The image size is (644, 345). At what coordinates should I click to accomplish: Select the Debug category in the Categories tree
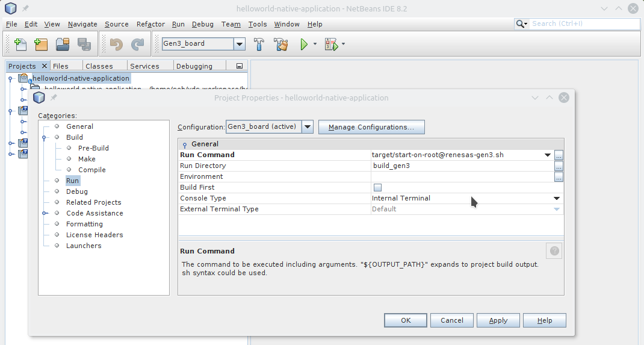pos(77,191)
